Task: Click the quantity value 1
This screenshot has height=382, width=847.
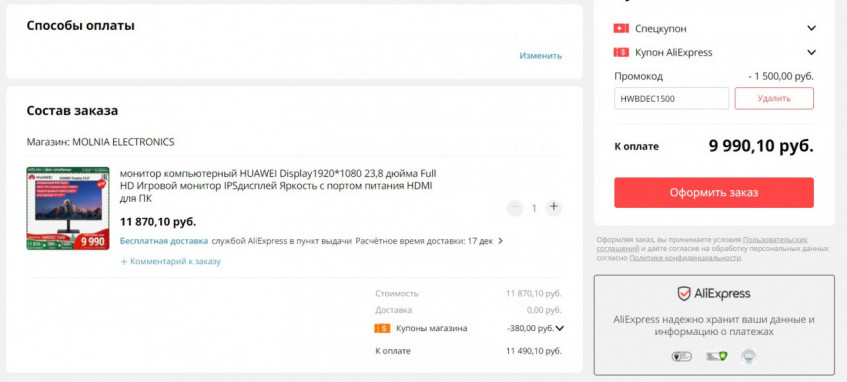Action: pos(534,208)
